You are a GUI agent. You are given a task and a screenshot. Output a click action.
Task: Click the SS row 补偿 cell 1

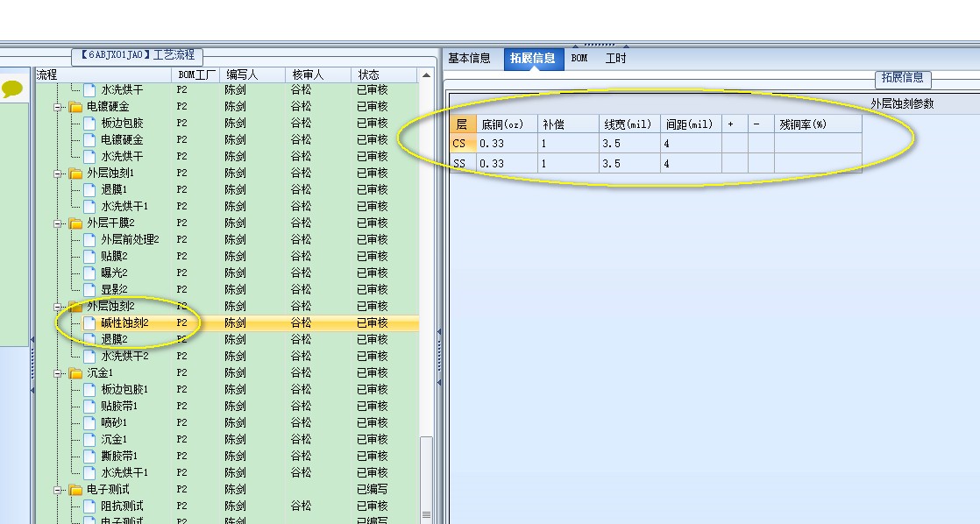[x=569, y=163]
